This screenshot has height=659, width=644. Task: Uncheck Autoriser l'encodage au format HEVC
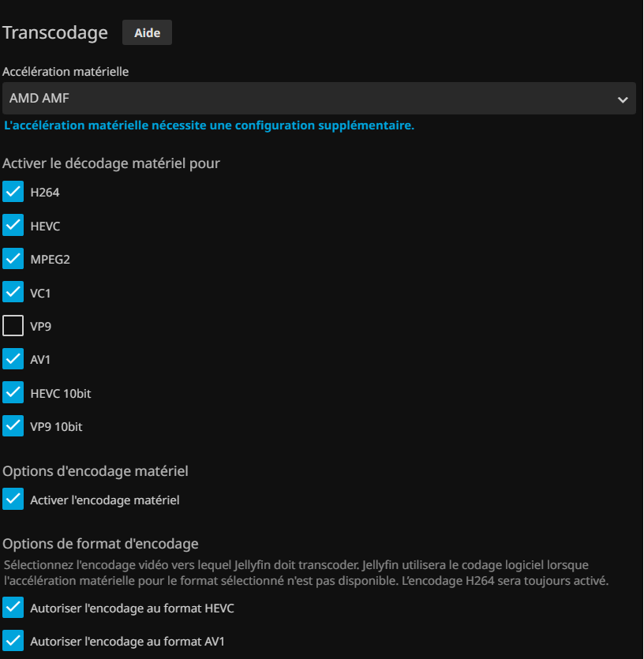point(13,608)
